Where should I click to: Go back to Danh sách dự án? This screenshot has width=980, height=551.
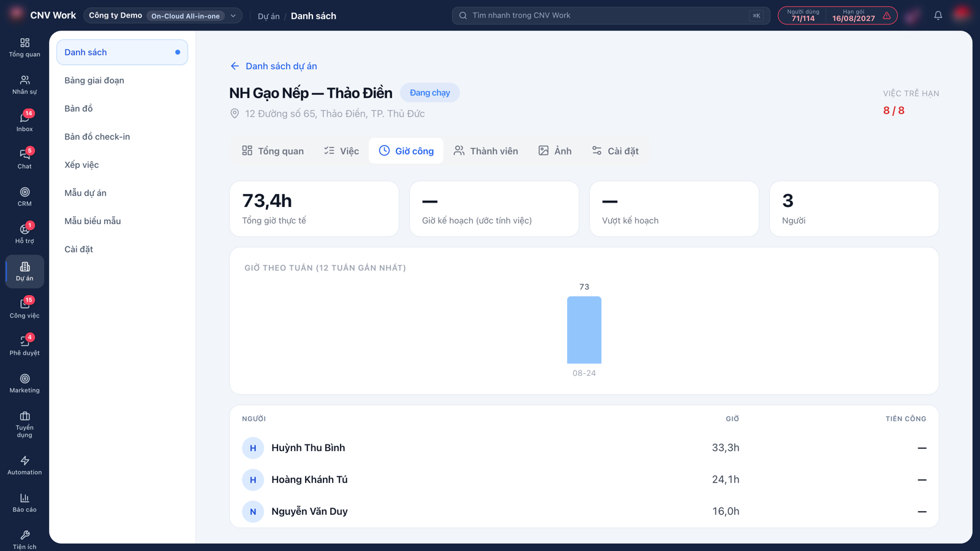point(273,66)
